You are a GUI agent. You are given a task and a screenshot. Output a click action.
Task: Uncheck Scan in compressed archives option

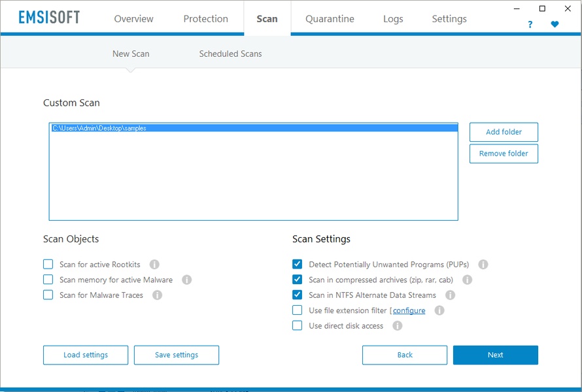click(x=298, y=279)
